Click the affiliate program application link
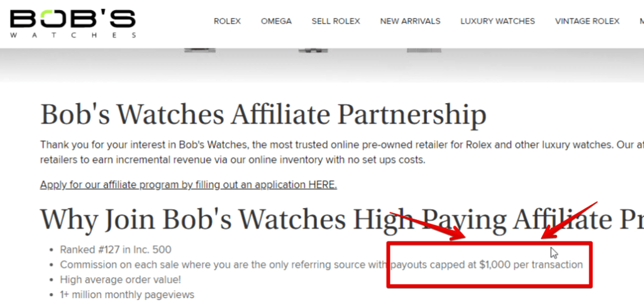 [x=189, y=185]
